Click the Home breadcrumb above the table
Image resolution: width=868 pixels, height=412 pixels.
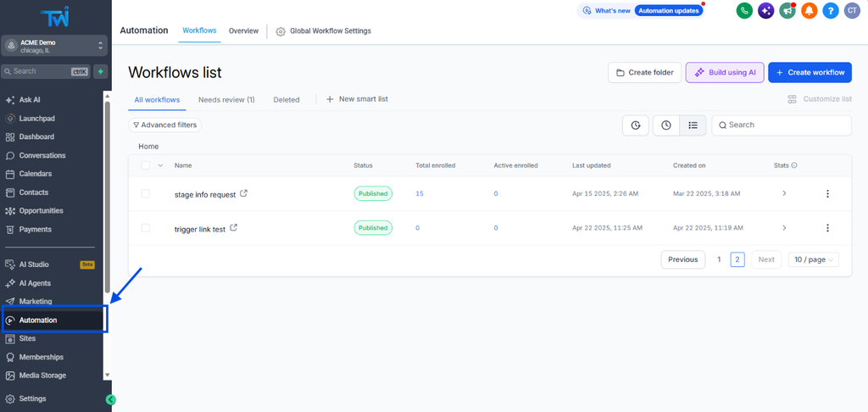[148, 147]
